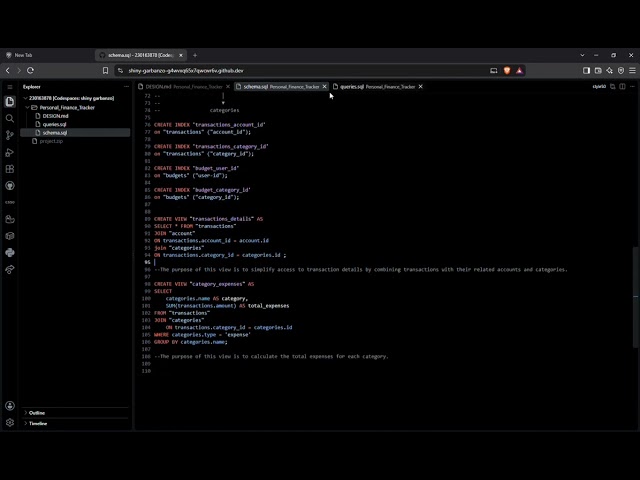Open Explorer panel more actions ellipsis
640x480 pixels.
coord(126,87)
